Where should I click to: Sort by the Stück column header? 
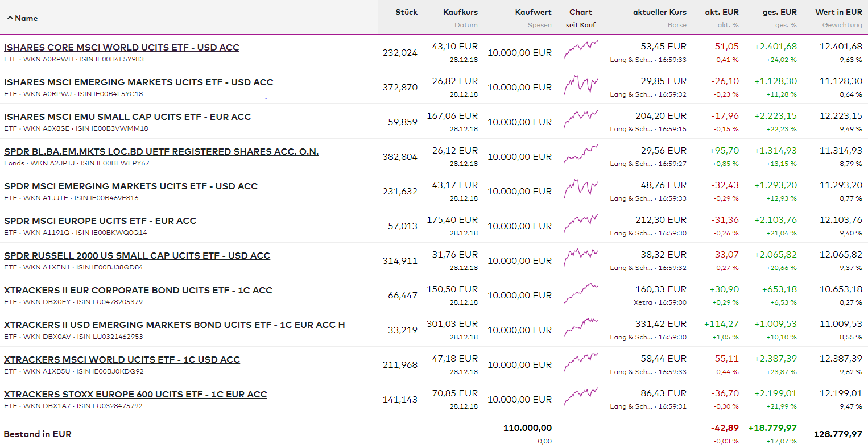click(x=406, y=12)
